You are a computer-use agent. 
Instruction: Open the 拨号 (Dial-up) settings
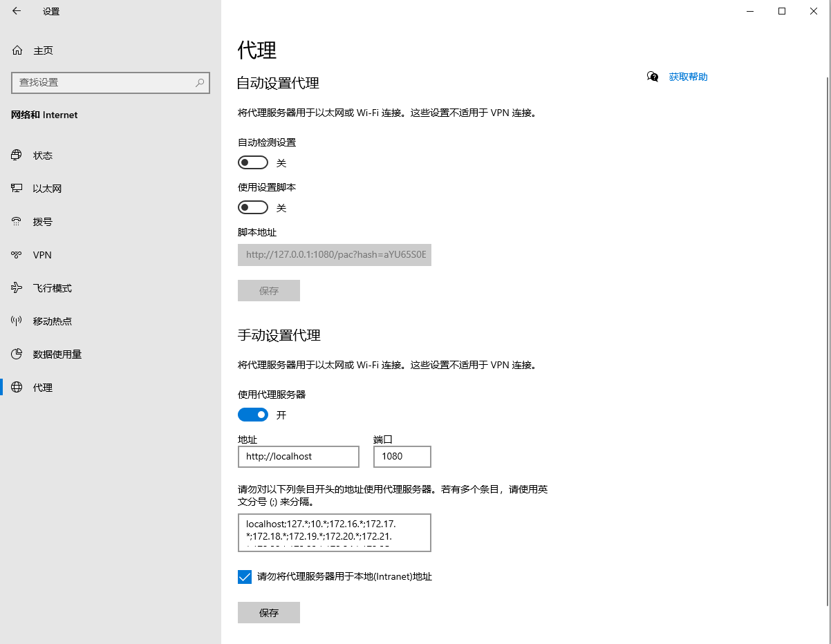point(42,221)
